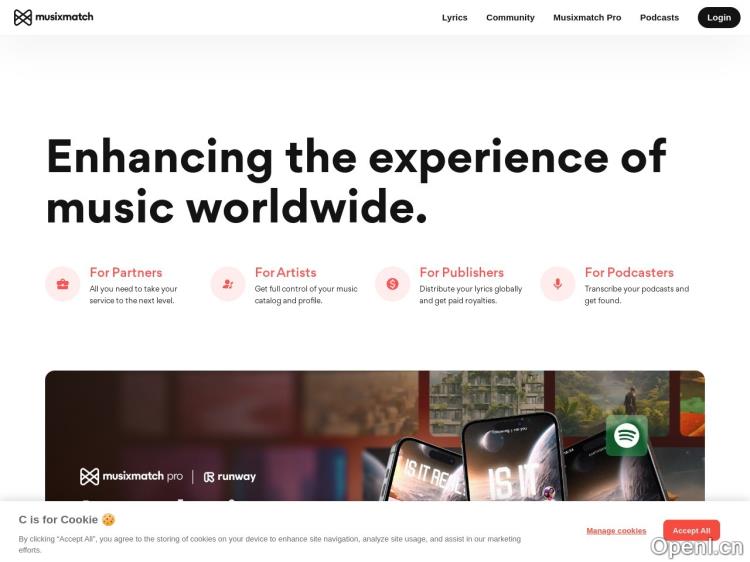The height and width of the screenshot is (562, 750).
Task: Accept all cookies with red button
Action: pyautogui.click(x=691, y=530)
